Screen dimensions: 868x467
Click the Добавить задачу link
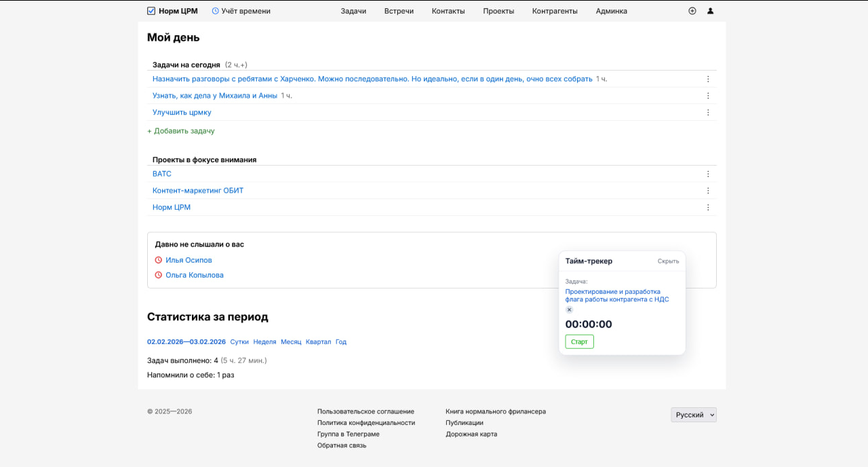click(x=181, y=131)
